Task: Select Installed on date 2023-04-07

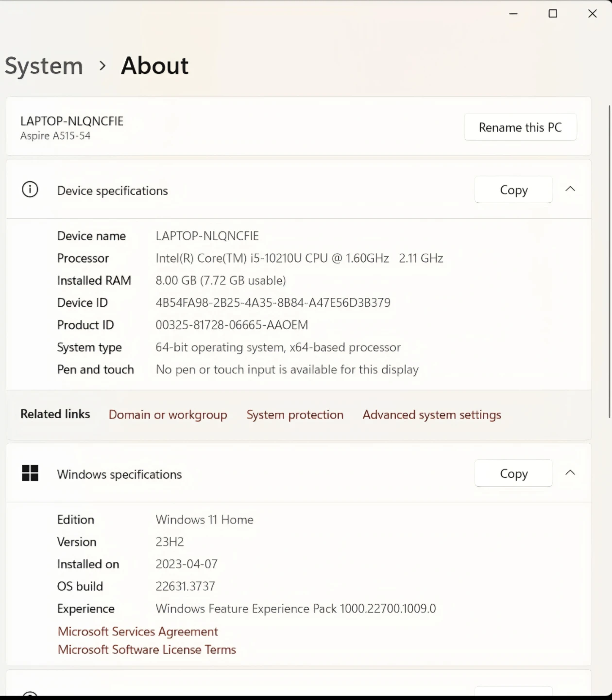Action: (187, 564)
